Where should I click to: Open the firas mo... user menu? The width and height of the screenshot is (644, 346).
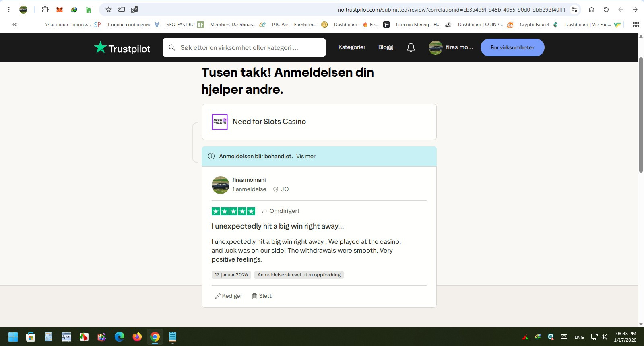[x=451, y=47]
